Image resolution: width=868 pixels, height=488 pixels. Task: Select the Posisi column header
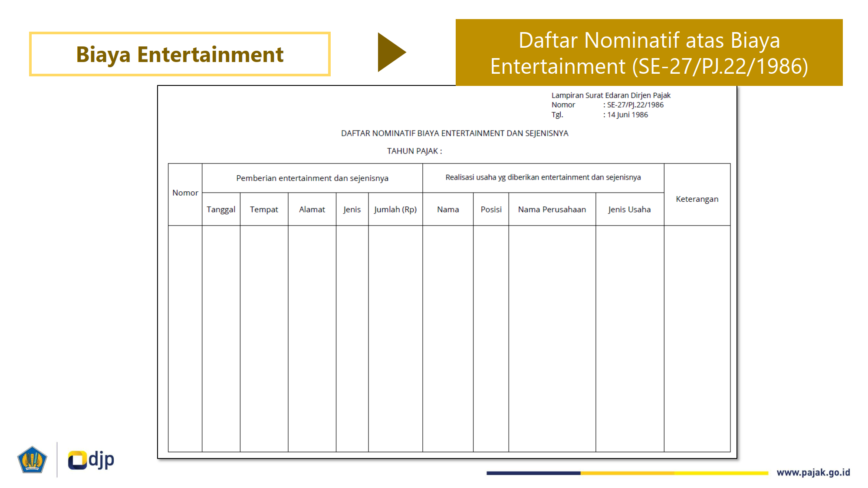pos(491,210)
